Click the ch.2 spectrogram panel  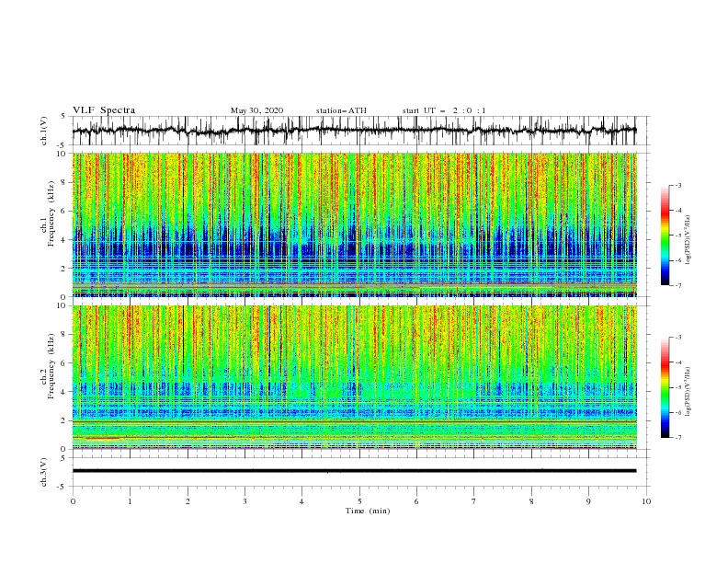(x=354, y=377)
